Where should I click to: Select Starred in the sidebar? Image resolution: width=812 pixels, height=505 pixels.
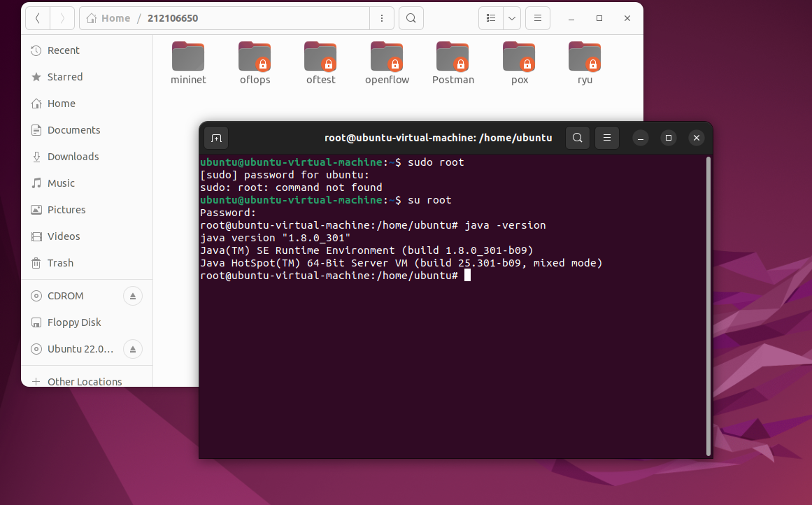[x=87, y=77]
